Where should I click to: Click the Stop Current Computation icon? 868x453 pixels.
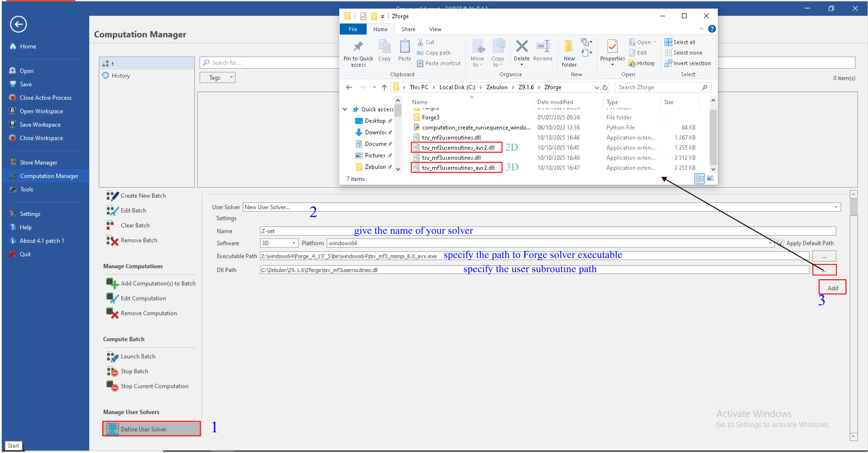(112, 386)
